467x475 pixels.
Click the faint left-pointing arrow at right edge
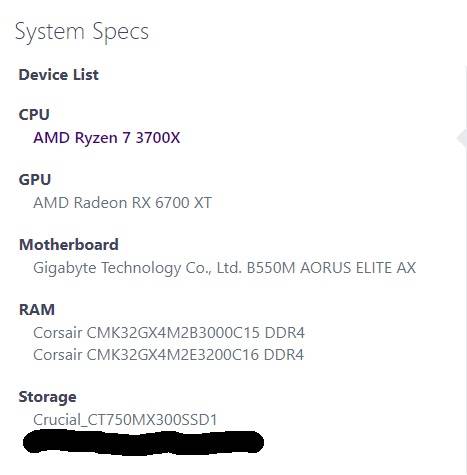coord(462,138)
